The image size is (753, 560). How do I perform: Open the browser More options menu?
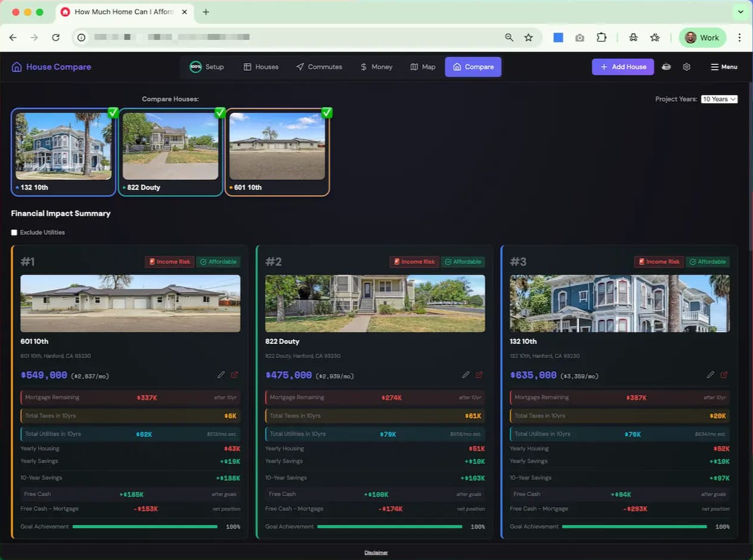click(x=739, y=38)
